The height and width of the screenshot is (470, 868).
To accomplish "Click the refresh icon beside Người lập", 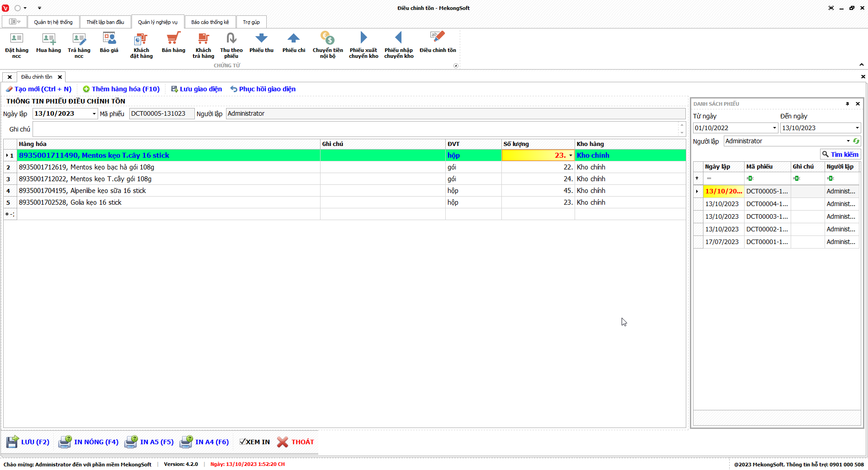I will 856,141.
